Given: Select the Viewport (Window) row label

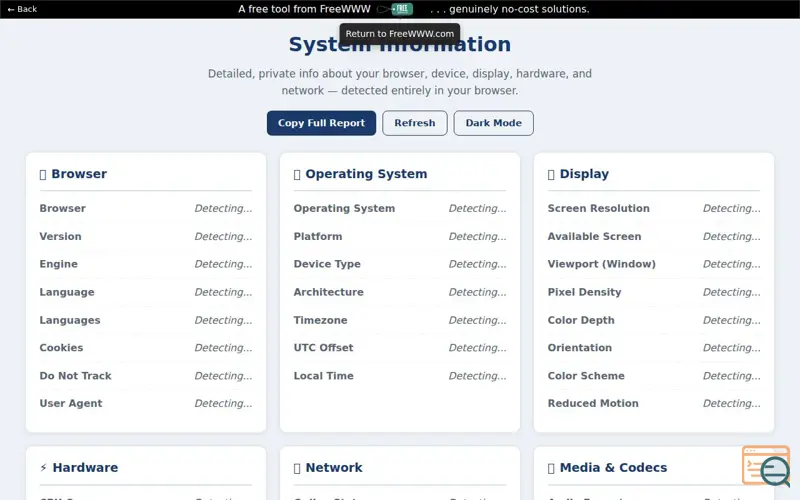Looking at the screenshot, I should pos(602,264).
